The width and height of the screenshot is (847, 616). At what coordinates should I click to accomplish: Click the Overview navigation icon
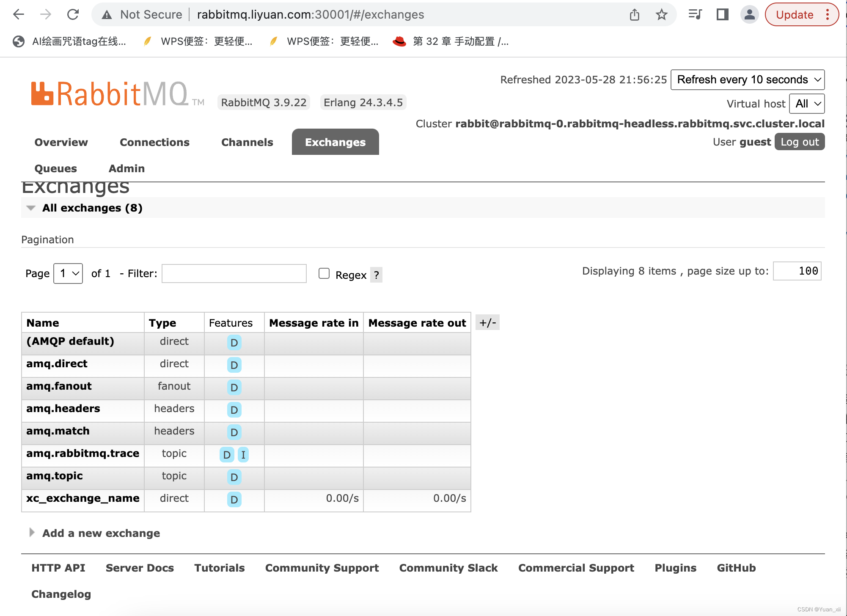[x=60, y=142]
